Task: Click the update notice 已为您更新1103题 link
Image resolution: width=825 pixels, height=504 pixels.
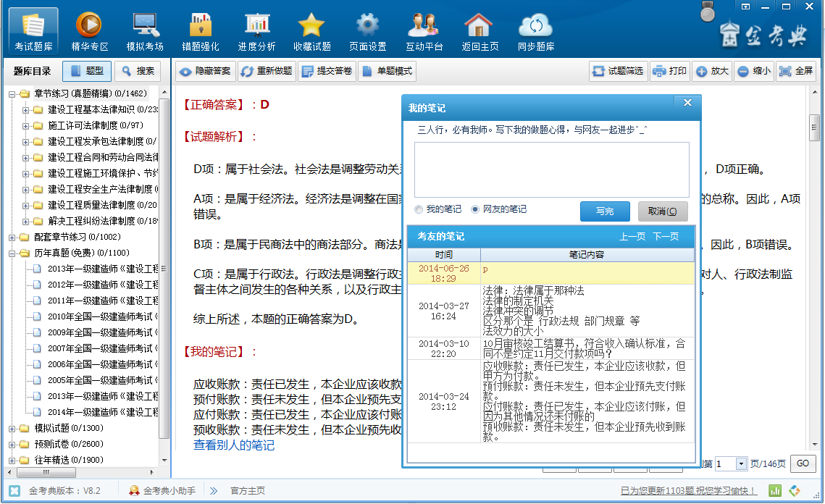Action: click(x=688, y=491)
